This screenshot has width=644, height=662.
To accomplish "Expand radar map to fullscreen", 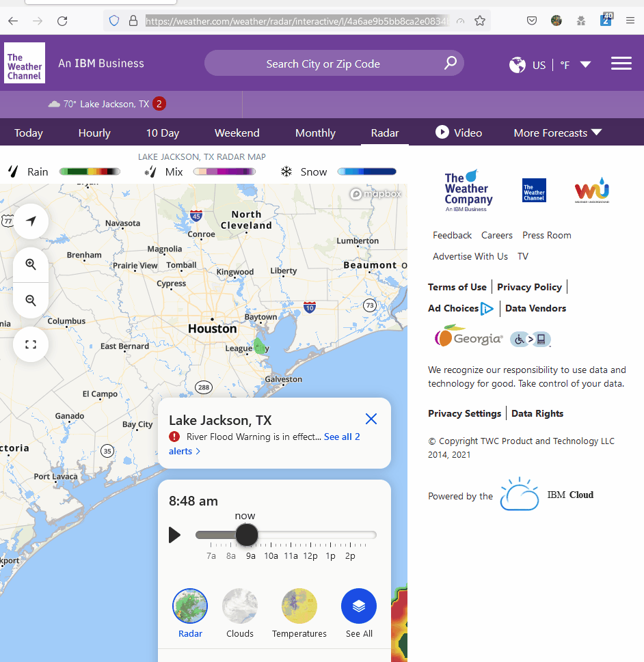I will coord(31,344).
